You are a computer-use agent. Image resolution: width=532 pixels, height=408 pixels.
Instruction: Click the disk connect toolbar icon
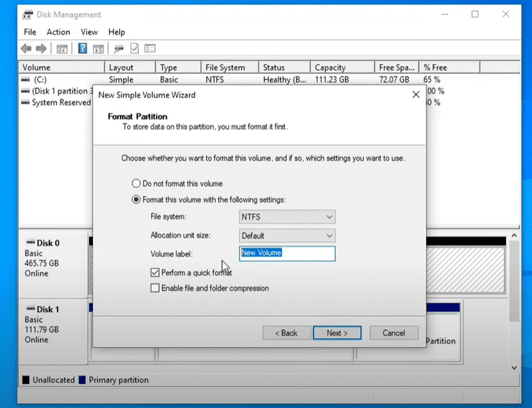click(118, 49)
